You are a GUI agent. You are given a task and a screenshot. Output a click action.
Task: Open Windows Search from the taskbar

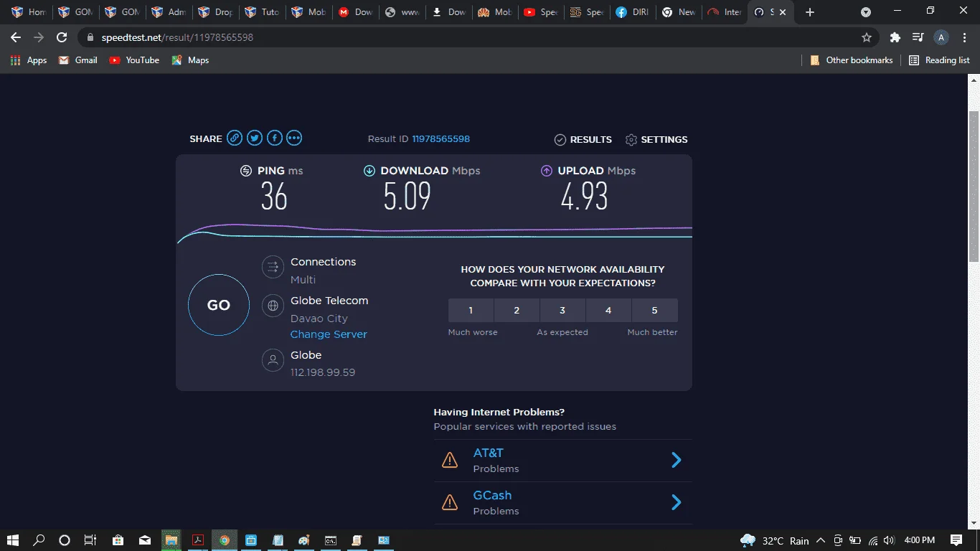39,540
